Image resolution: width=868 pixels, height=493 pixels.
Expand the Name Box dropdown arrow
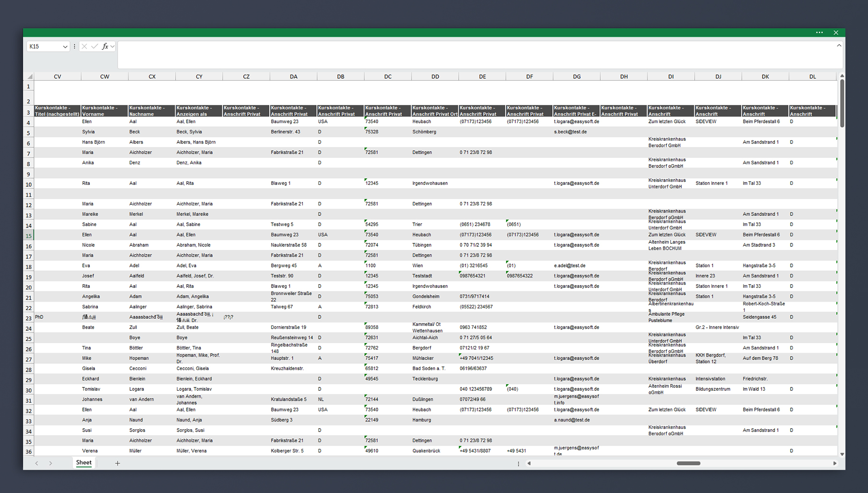(x=65, y=47)
